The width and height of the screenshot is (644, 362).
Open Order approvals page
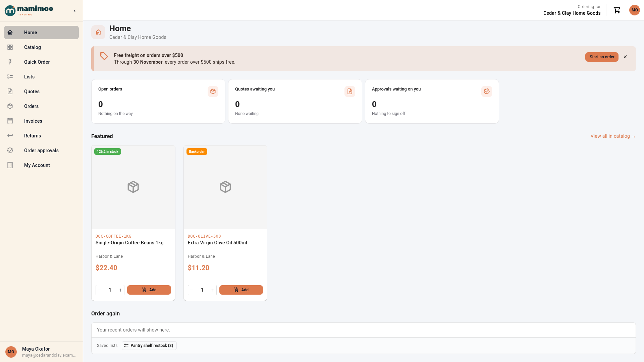point(41,150)
